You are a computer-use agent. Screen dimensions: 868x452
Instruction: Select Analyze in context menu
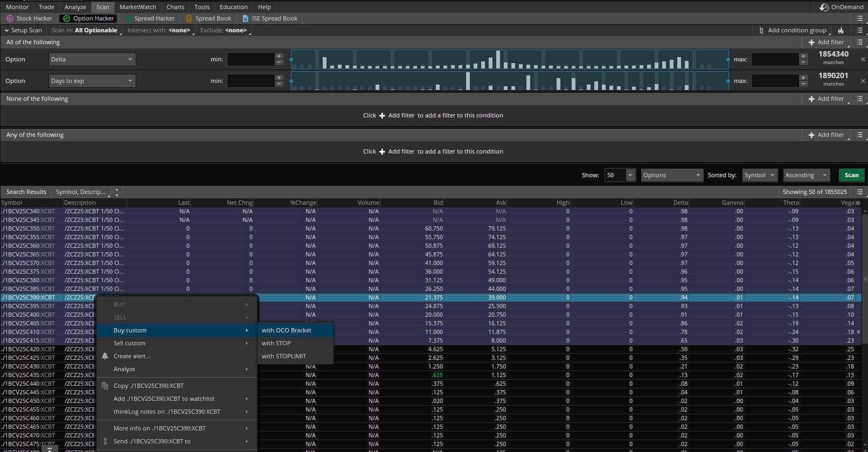pyautogui.click(x=177, y=369)
